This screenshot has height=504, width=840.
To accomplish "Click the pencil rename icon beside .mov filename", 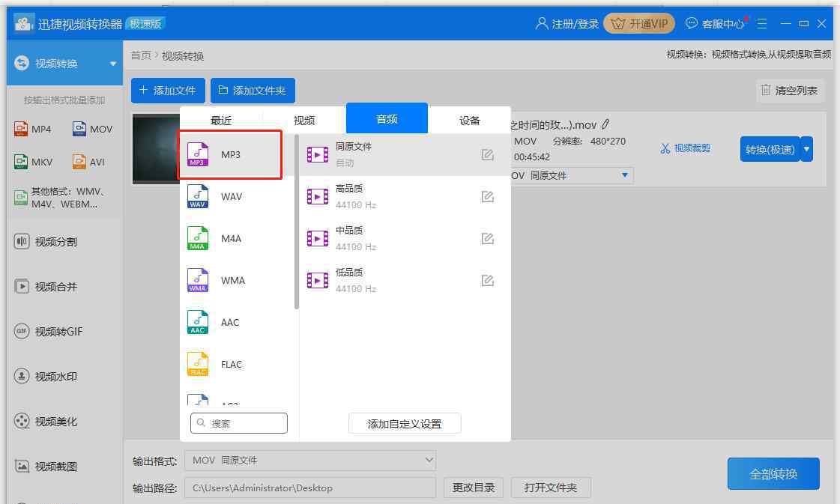I will (x=605, y=124).
